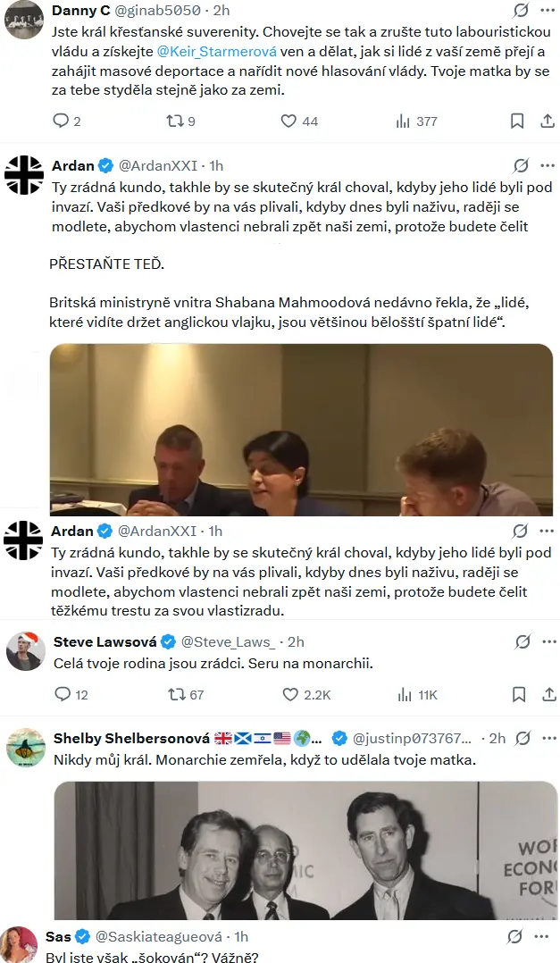560x963 pixels.
Task: Retweet Steve Lawsová's post
Action: click(x=177, y=694)
